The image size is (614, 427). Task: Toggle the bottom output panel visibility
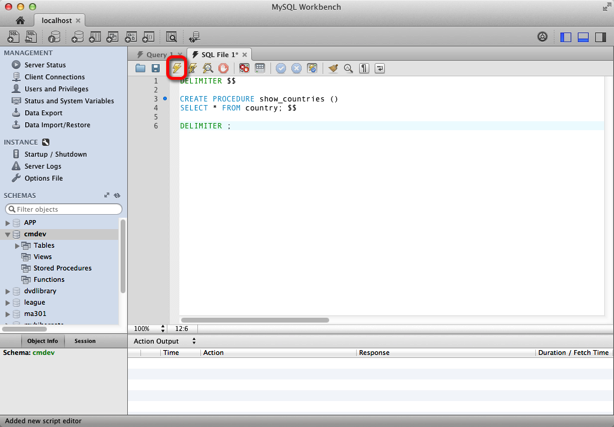point(583,37)
